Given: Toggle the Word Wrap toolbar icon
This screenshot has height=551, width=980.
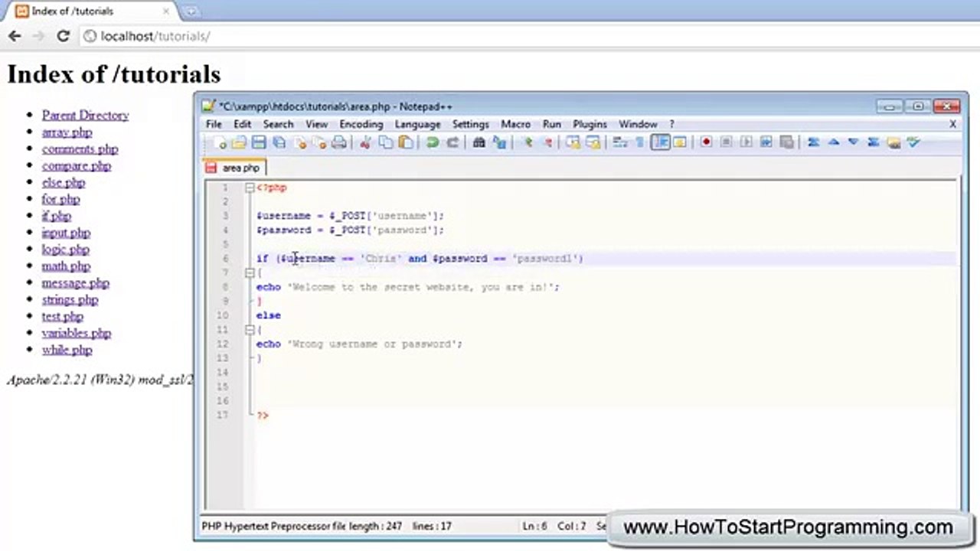Looking at the screenshot, I should pos(620,142).
